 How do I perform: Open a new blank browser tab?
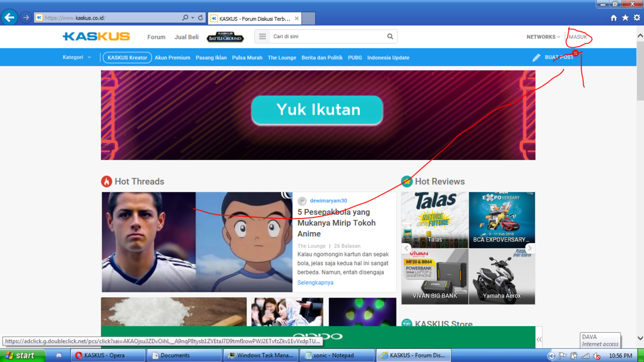[308, 19]
